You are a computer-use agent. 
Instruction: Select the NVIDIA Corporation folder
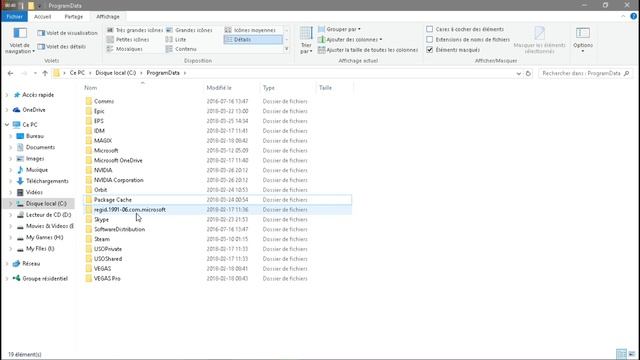(x=119, y=180)
